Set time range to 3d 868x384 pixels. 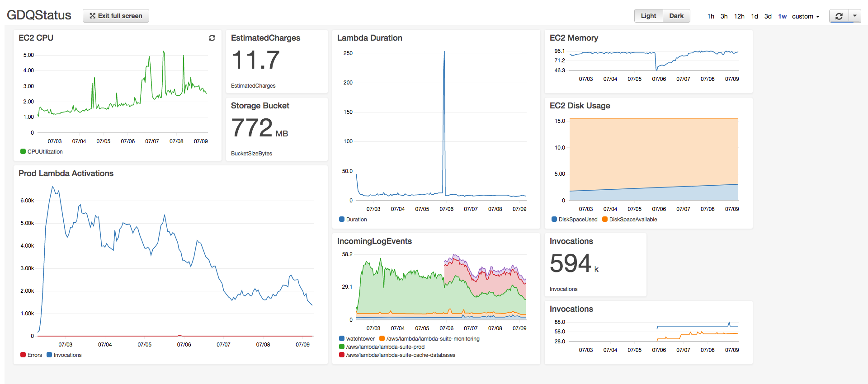pyautogui.click(x=768, y=16)
